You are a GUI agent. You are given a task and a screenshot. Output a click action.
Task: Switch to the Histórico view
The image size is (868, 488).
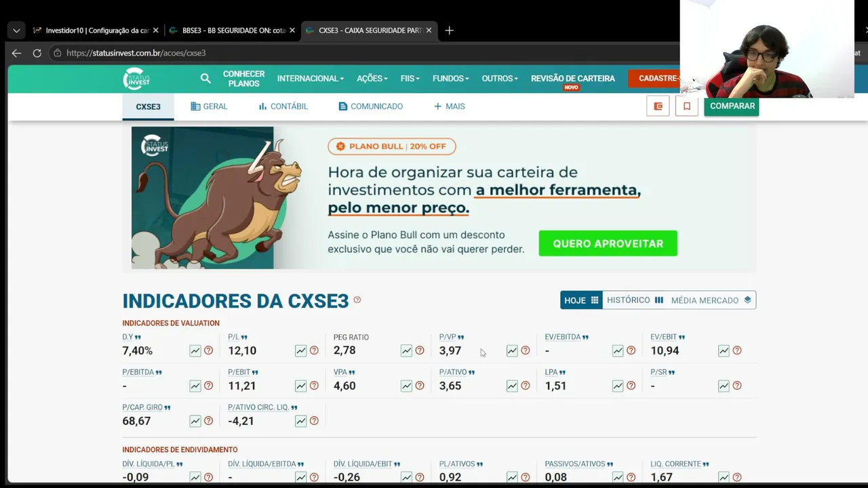point(635,300)
